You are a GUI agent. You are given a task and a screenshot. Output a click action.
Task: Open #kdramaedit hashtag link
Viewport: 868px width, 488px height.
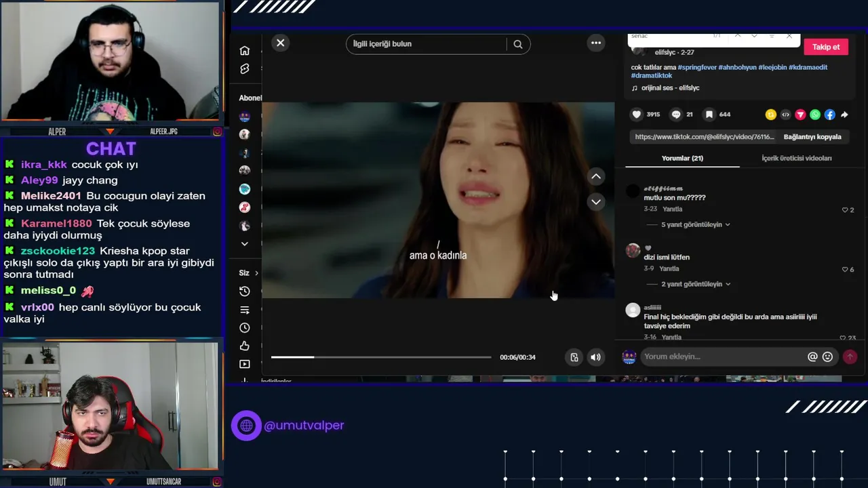[x=808, y=68]
